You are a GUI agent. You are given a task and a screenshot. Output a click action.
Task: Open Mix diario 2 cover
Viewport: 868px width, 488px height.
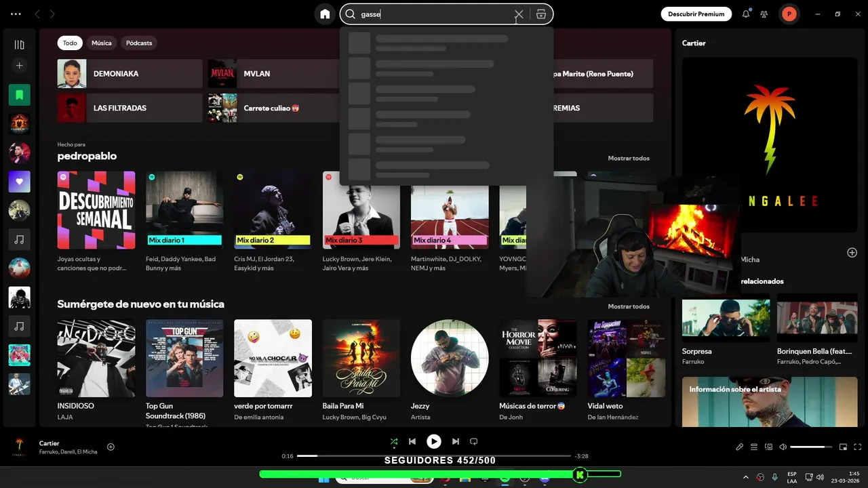pyautogui.click(x=273, y=210)
